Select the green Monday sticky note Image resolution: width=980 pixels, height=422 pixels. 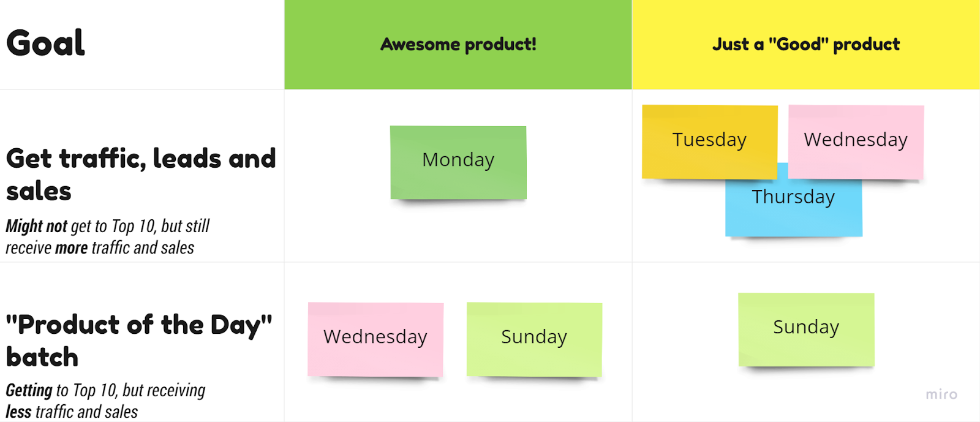coord(458,162)
